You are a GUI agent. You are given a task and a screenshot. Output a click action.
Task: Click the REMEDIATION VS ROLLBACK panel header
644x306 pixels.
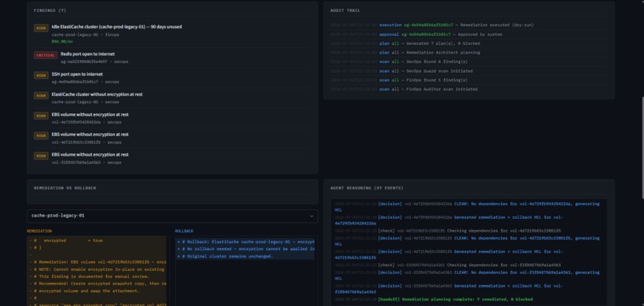point(65,188)
